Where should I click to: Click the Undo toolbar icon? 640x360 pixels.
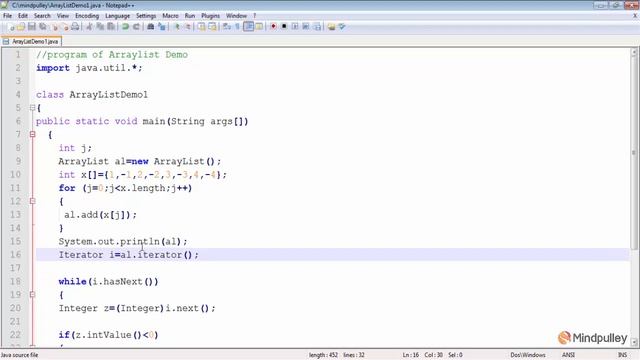tap(125, 27)
